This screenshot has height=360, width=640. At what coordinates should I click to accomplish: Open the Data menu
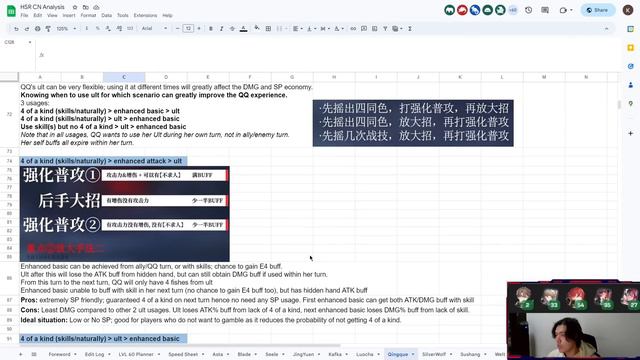pos(107,16)
